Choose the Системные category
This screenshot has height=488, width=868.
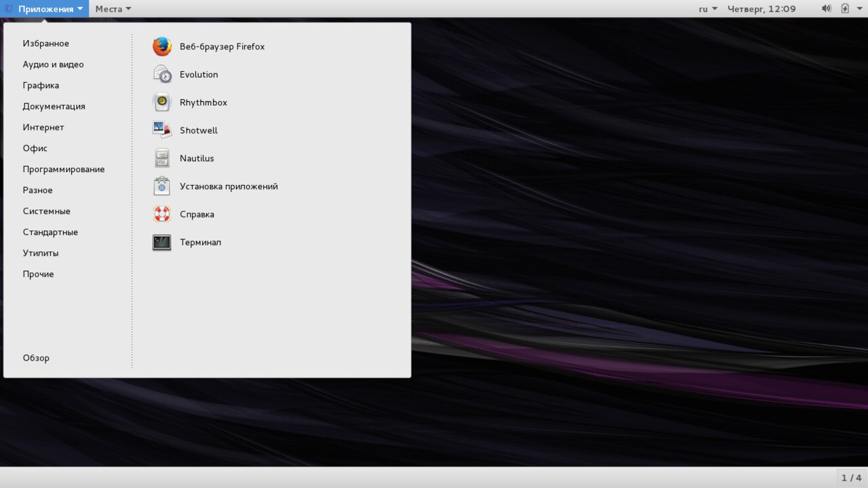coord(47,211)
